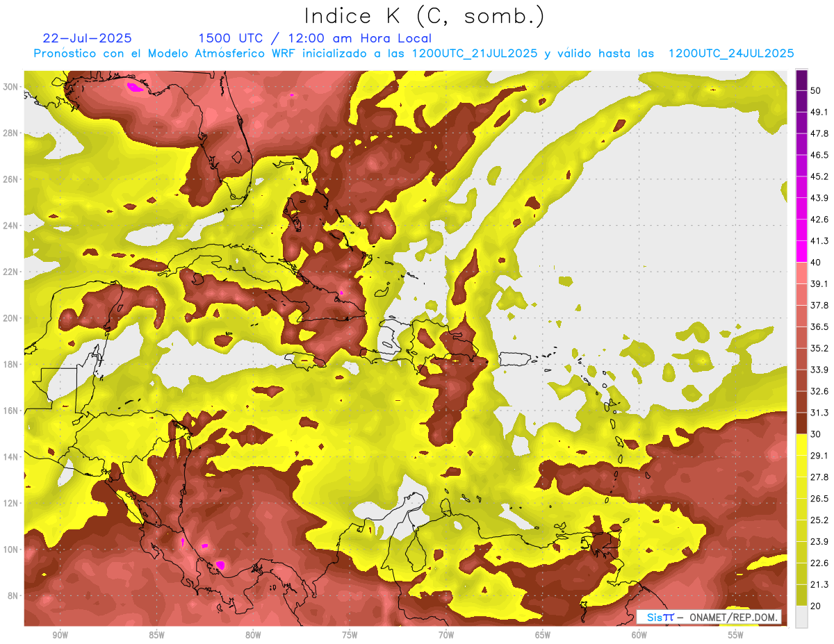This screenshot has width=834, height=644.
Task: Click the colorbar value "27.8"
Action: point(819,477)
